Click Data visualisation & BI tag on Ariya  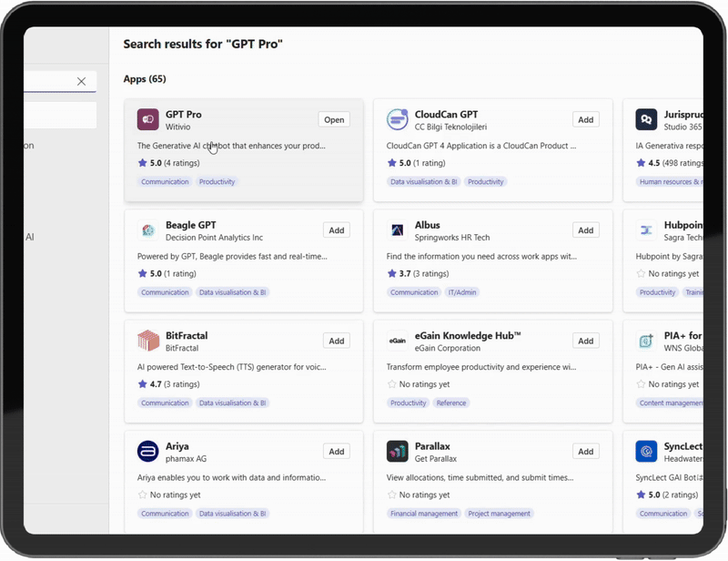pyautogui.click(x=233, y=514)
